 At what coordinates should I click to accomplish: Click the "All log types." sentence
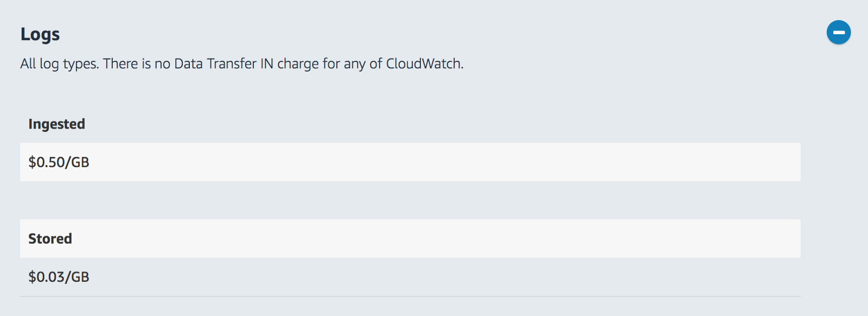60,64
